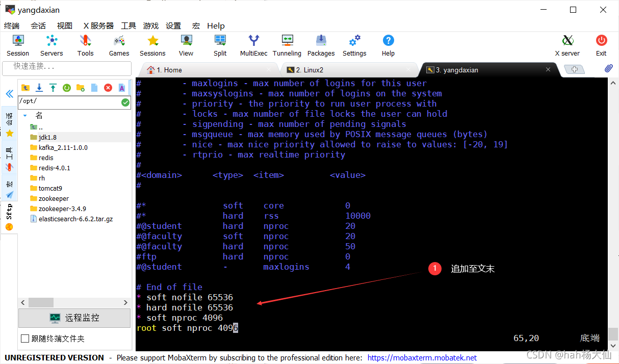Select the 3. yangdaxian tab
Screen dimensions: 619x364
pyautogui.click(x=488, y=70)
